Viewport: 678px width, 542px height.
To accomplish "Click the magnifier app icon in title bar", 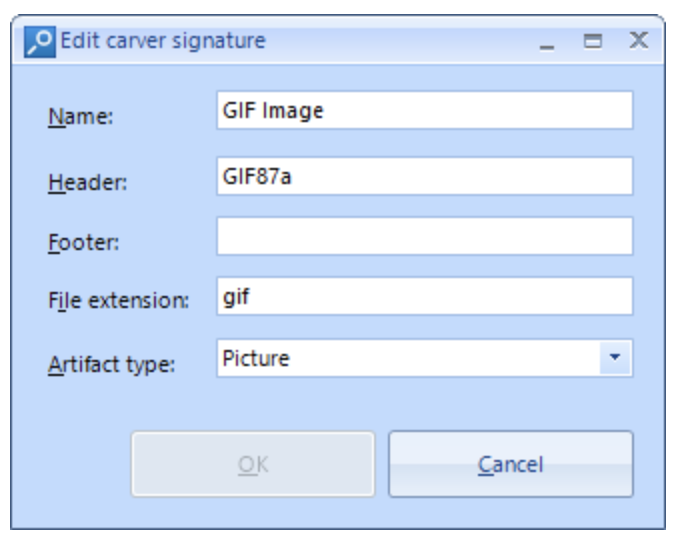I will 40,42.
